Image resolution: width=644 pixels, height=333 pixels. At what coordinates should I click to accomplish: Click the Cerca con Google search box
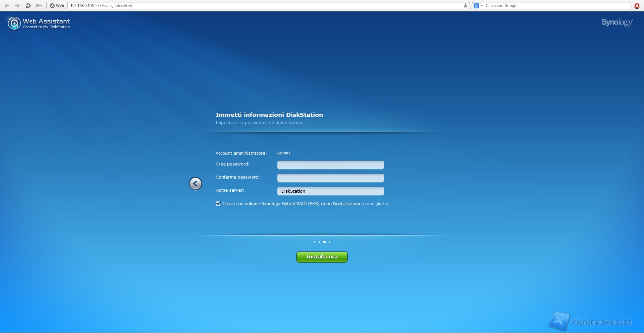[557, 6]
